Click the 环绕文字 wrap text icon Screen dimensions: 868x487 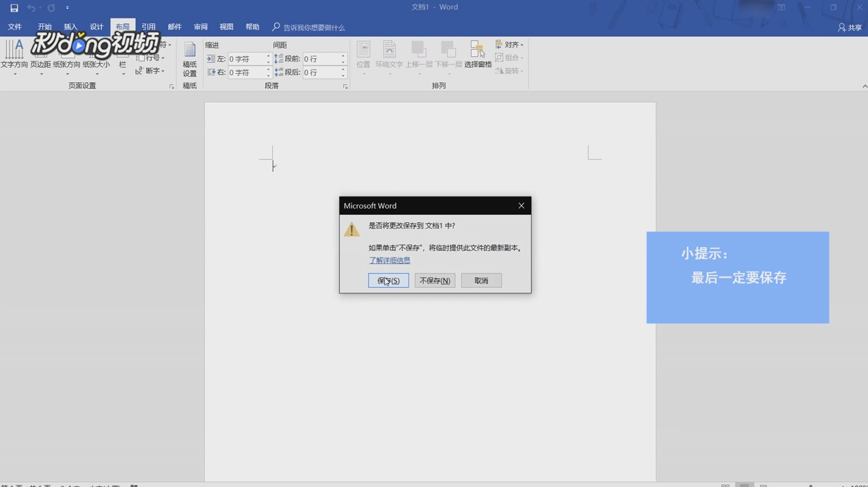[x=390, y=57]
